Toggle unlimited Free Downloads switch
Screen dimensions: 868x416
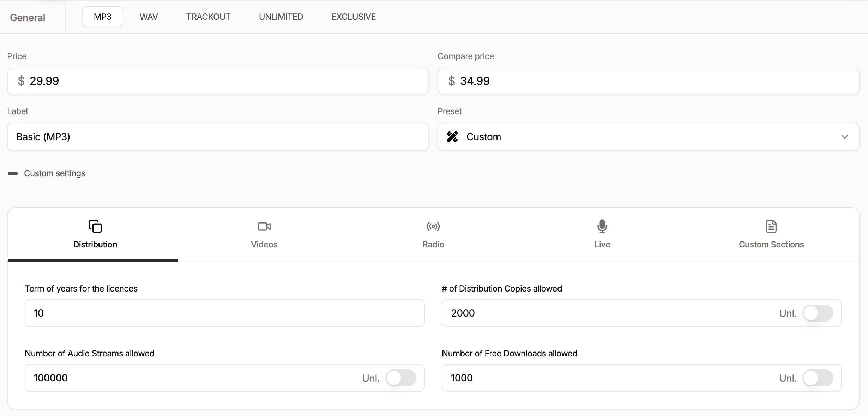point(818,378)
